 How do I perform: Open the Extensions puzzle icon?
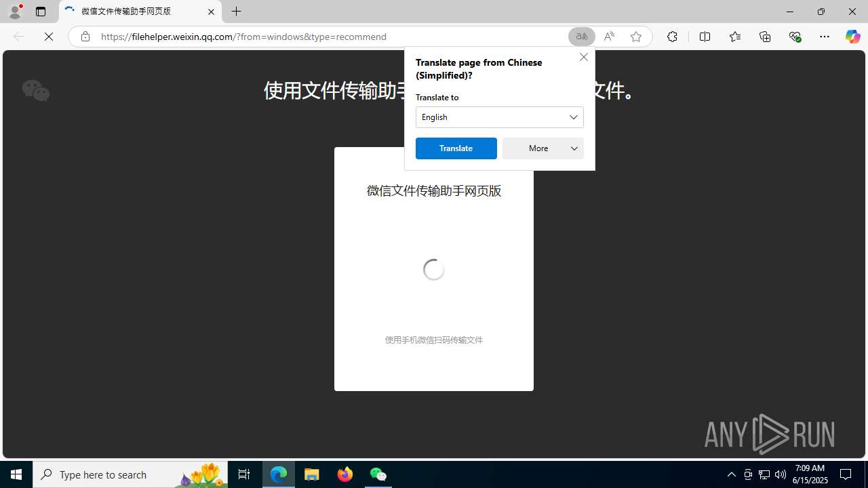pos(672,37)
